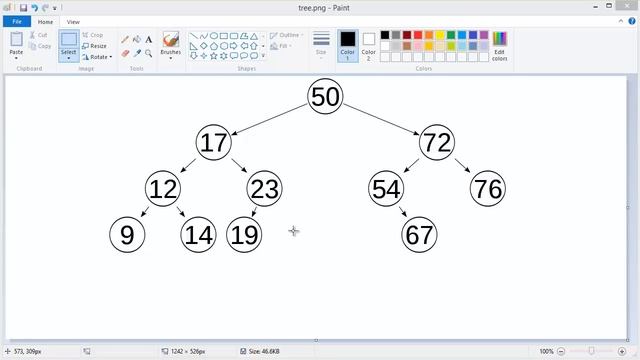Image resolution: width=640 pixels, height=360 pixels.
Task: Undo the last action
Action: (35, 8)
